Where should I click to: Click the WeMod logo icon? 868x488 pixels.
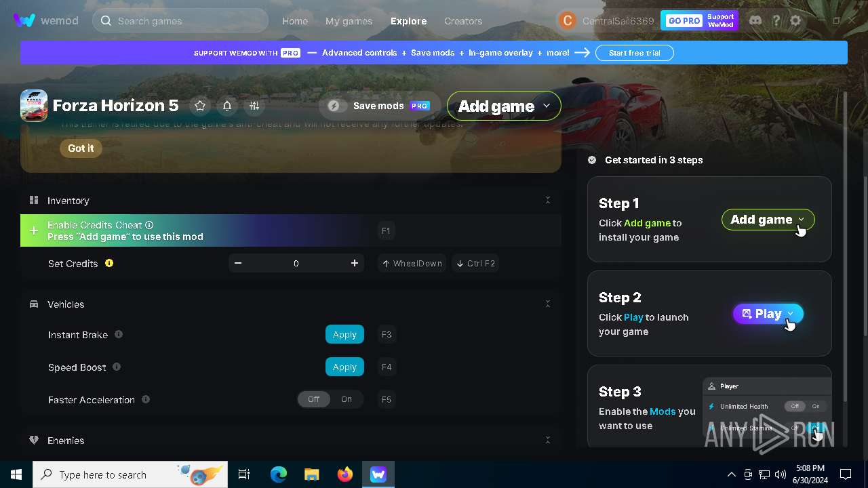[x=24, y=20]
